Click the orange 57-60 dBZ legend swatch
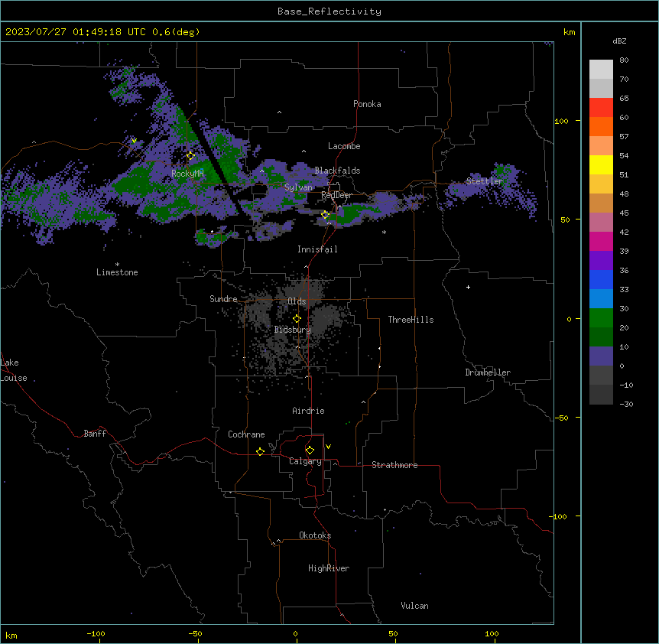This screenshot has height=644, width=659. point(601,126)
